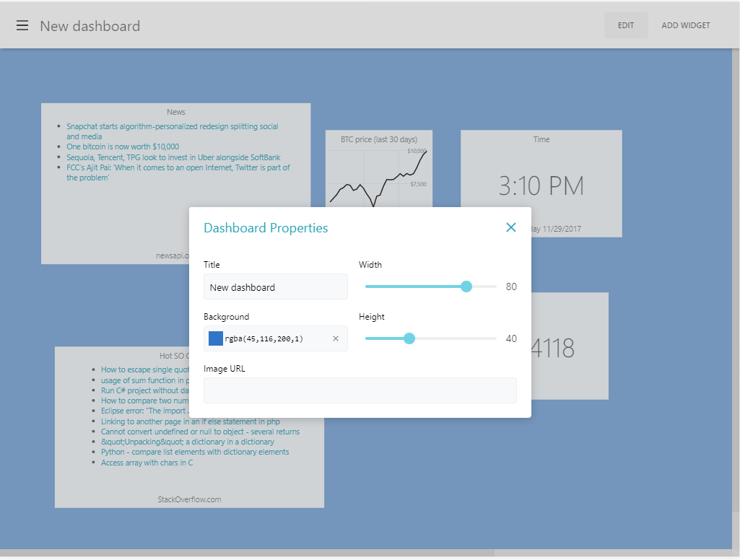
Task: Open 'How to compare two num' question
Action: click(x=145, y=401)
